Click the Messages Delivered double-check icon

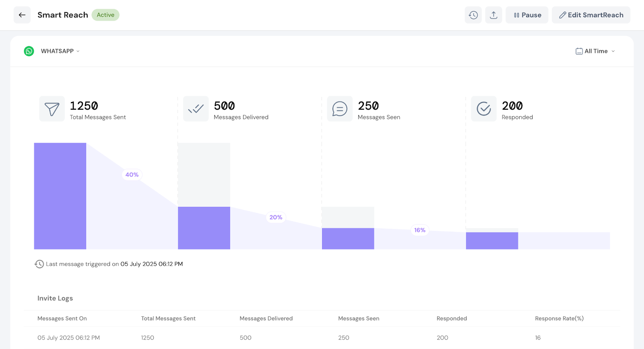pos(196,109)
